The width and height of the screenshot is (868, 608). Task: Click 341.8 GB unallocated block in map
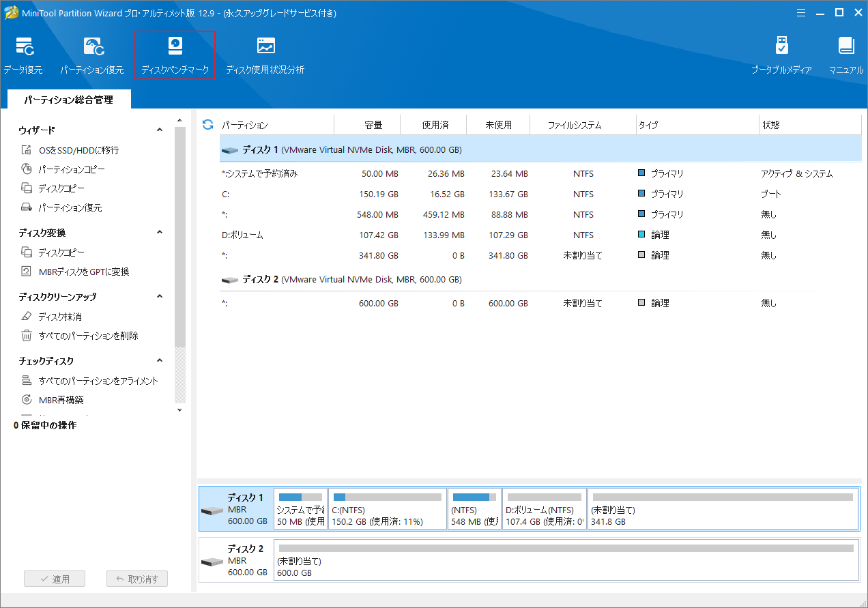(723, 508)
